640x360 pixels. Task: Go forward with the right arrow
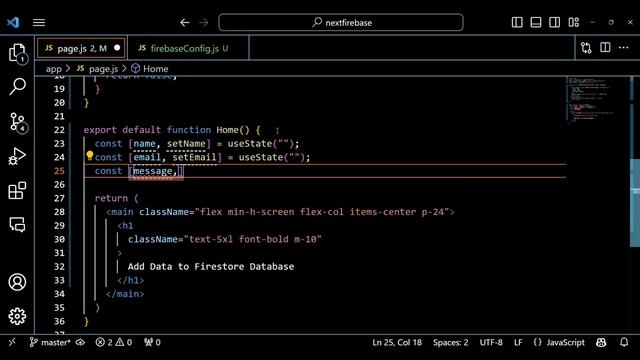tap(204, 22)
